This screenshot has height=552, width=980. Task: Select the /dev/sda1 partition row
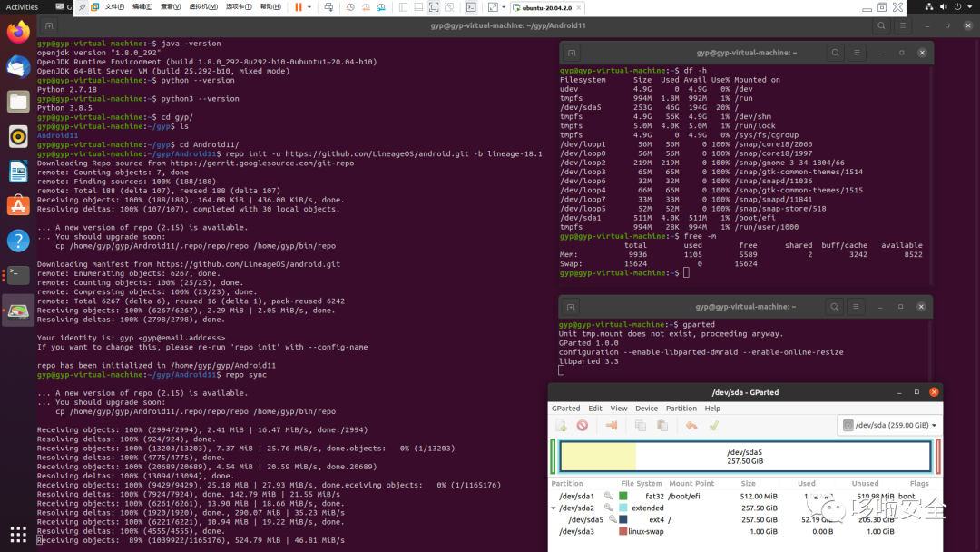(x=745, y=496)
